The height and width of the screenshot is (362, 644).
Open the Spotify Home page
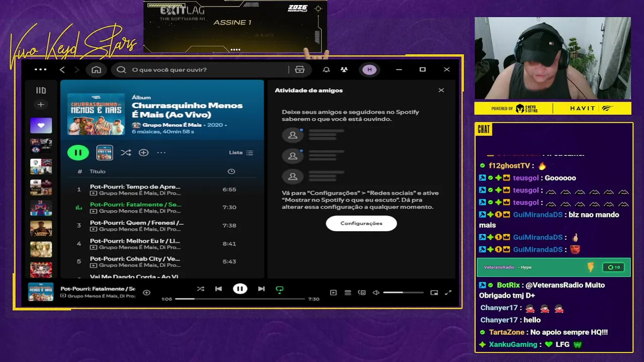pos(96,69)
